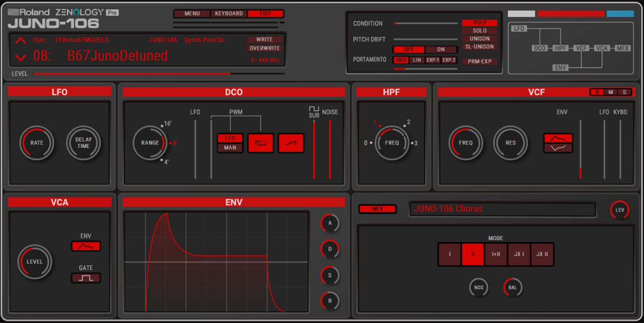The width and height of the screenshot is (644, 323).
Task: Select chorus mode JX I
Action: point(519,254)
